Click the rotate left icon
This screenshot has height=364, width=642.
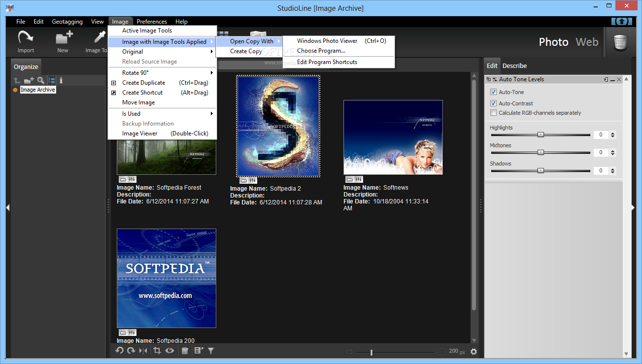pyautogui.click(x=119, y=351)
